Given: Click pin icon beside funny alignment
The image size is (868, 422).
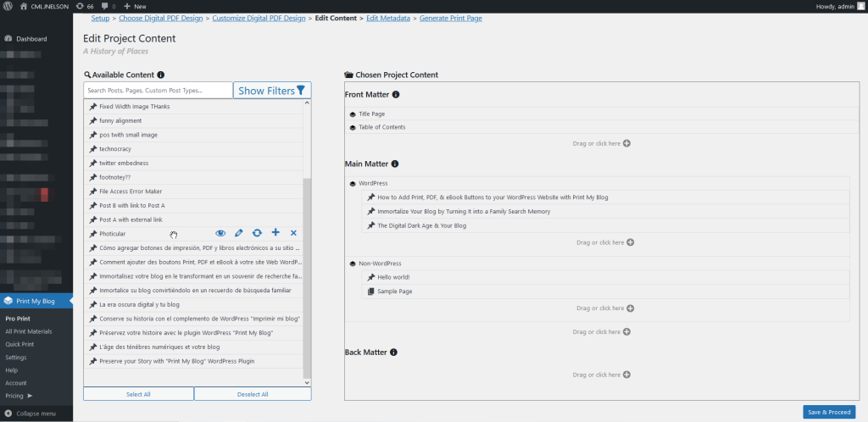Looking at the screenshot, I should [x=93, y=120].
